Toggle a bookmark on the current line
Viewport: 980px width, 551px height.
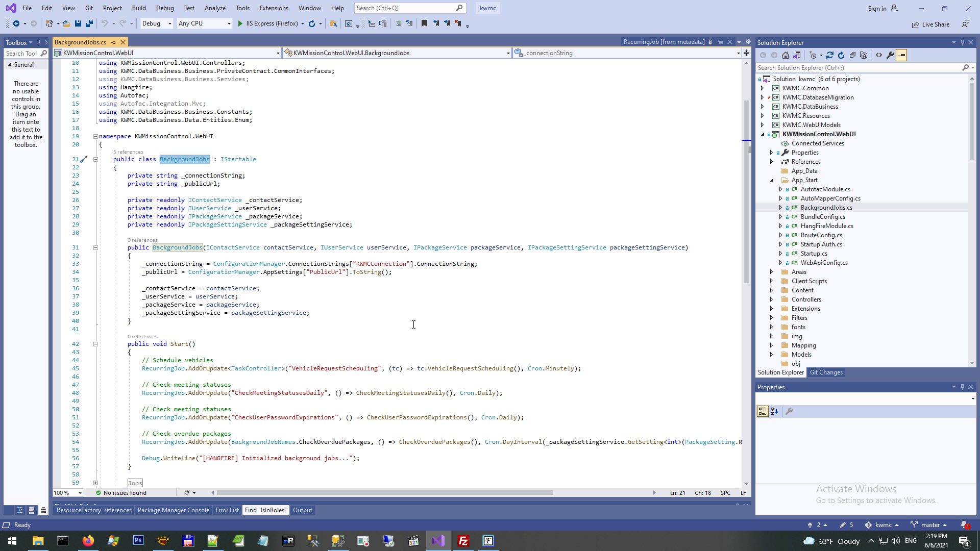pyautogui.click(x=424, y=23)
